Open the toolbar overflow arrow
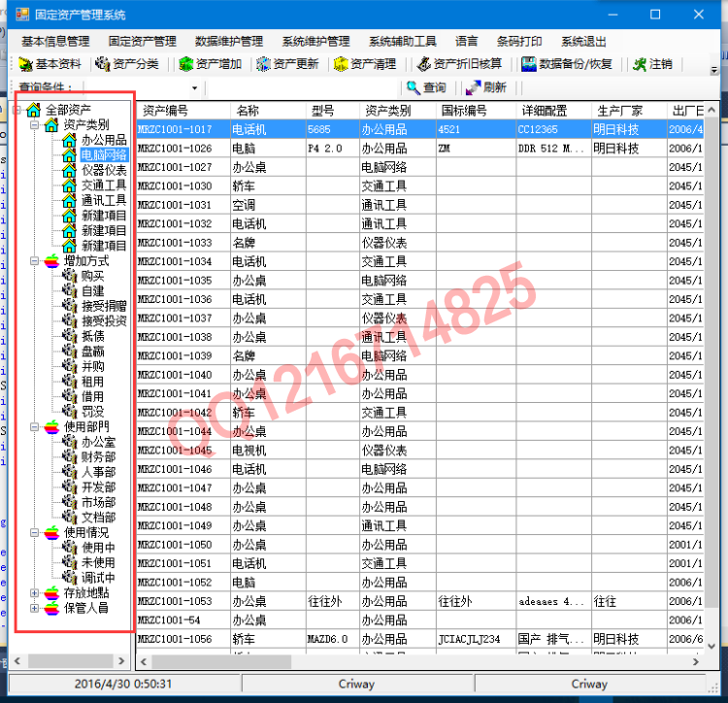 (x=714, y=70)
